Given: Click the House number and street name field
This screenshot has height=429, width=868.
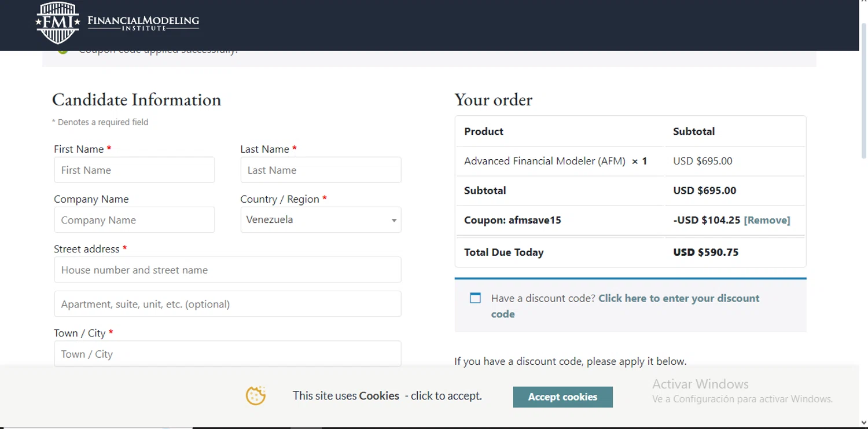Looking at the screenshot, I should tap(227, 270).
